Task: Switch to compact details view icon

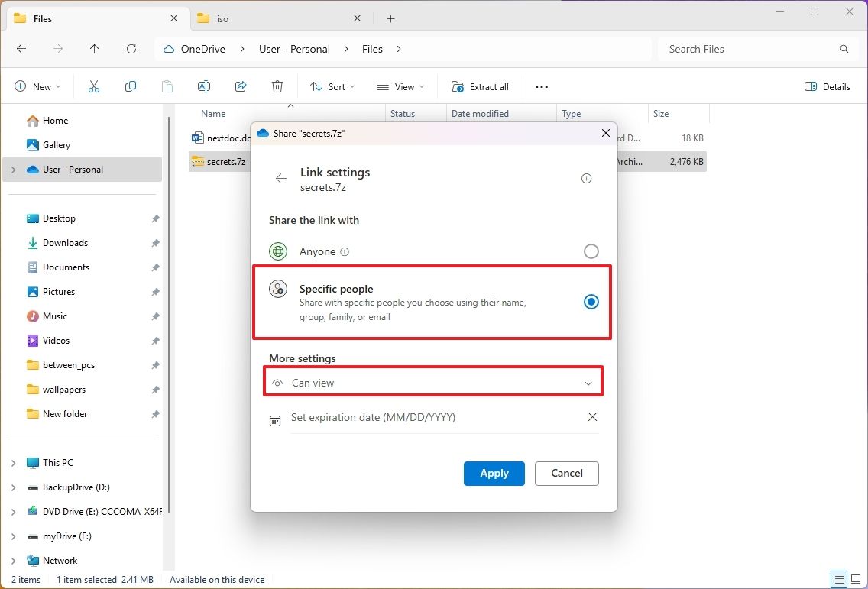Action: (838, 580)
